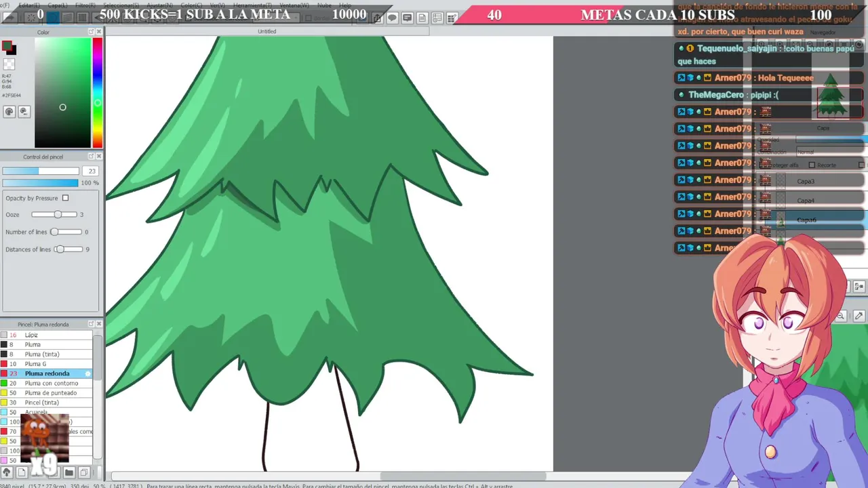The width and height of the screenshot is (868, 488).
Task: Select the Pluma brush with size 8
Action: [x=46, y=344]
